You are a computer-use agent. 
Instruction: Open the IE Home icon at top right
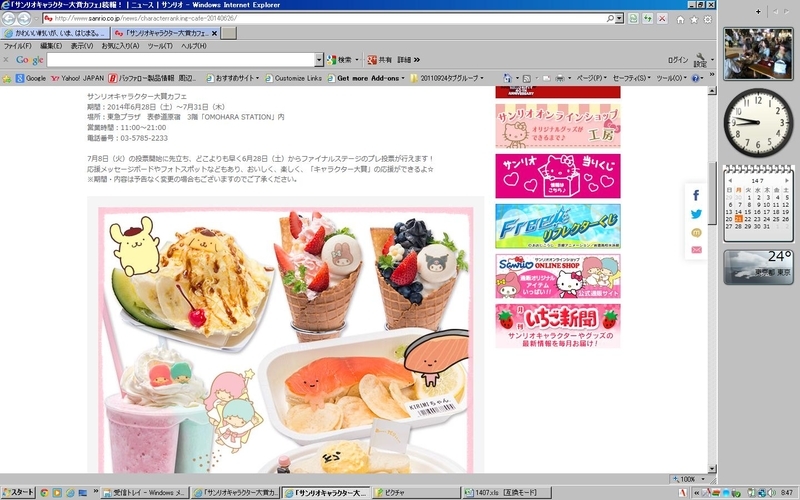point(680,19)
